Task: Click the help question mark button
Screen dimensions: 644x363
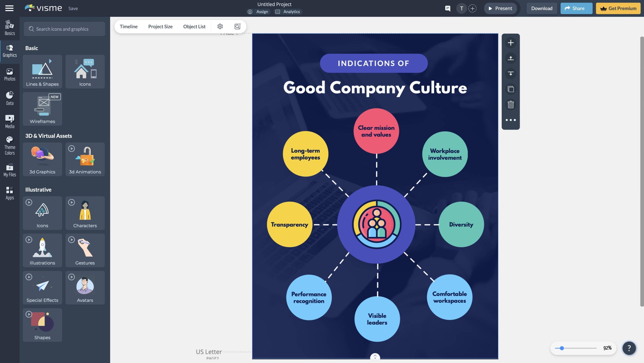Action: point(629,348)
